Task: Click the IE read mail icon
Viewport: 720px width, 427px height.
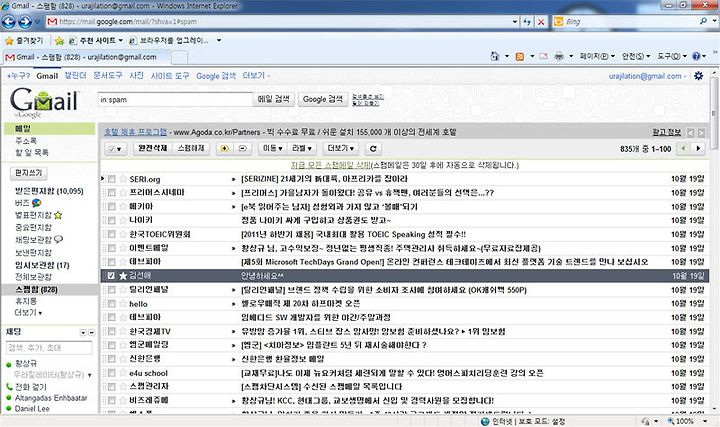Action: click(544, 56)
